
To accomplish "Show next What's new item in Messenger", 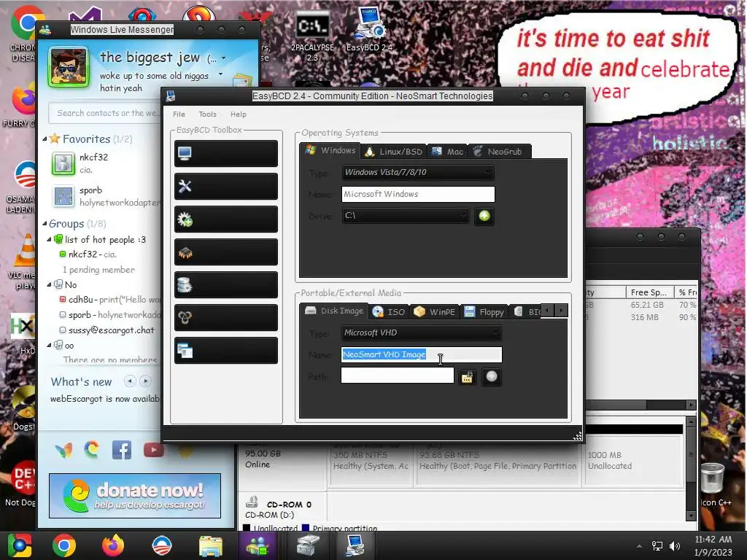I will pos(146,381).
